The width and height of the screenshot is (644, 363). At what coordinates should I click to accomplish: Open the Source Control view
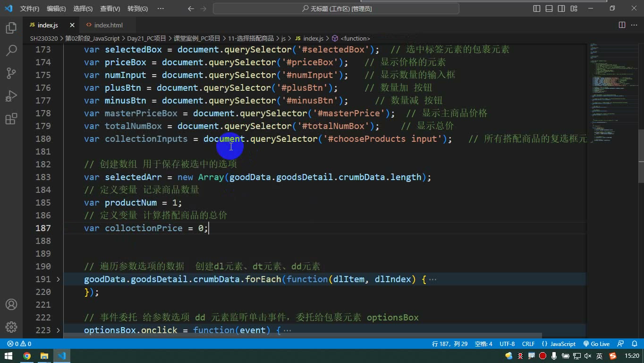point(11,73)
